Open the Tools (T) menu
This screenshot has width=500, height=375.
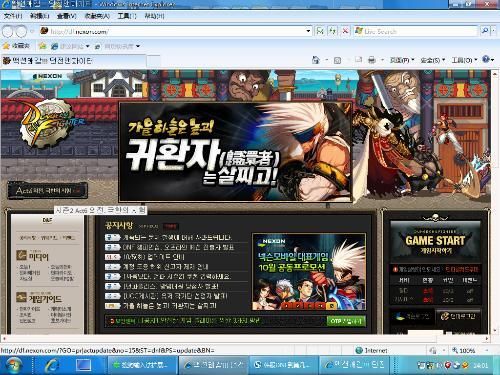click(127, 16)
